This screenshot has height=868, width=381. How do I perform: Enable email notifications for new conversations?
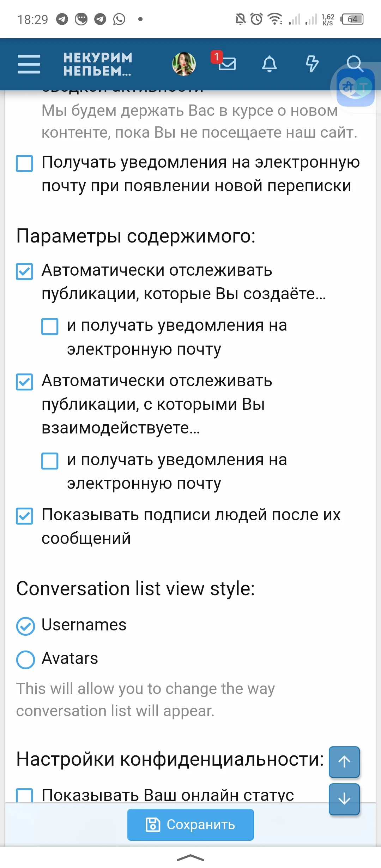25,163
